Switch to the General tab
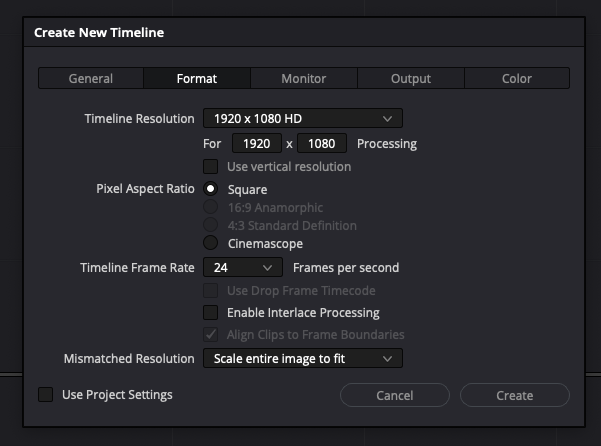 (91, 78)
